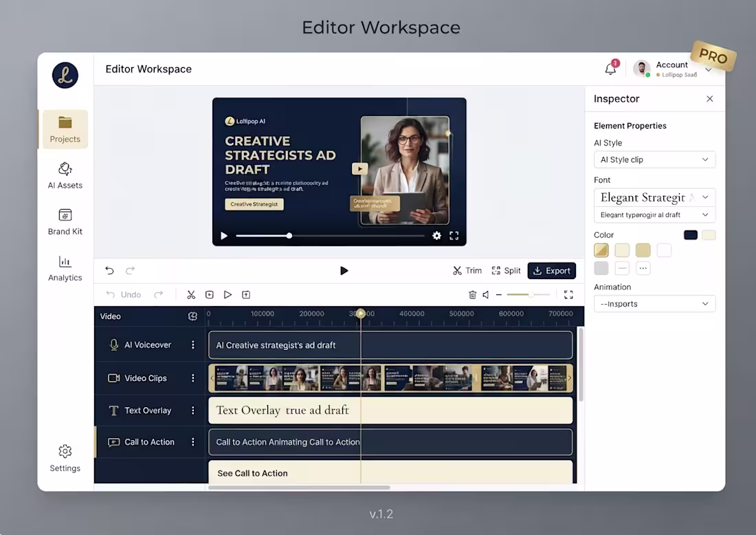This screenshot has height=535, width=756.
Task: Click the Lollipop logo icon
Action: [65, 75]
